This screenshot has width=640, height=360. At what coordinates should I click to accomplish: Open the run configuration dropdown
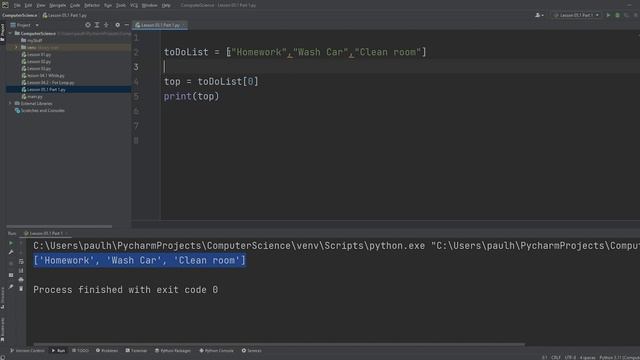[576, 15]
